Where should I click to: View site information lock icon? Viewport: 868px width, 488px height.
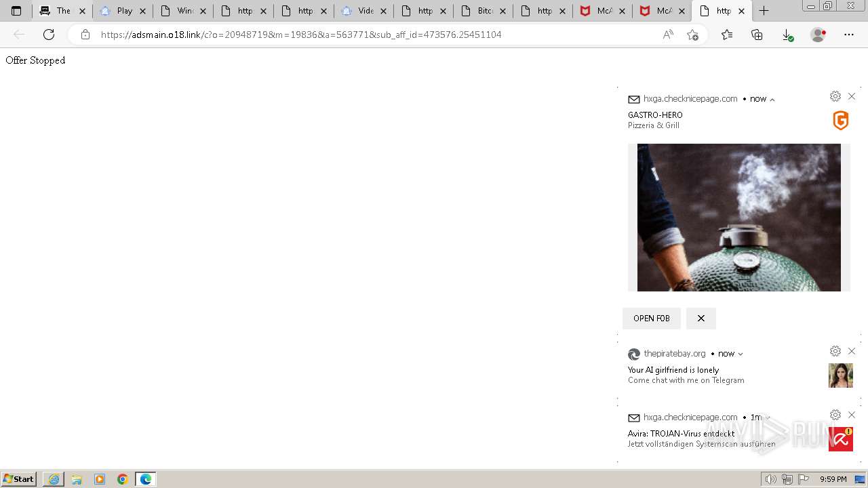[85, 35]
